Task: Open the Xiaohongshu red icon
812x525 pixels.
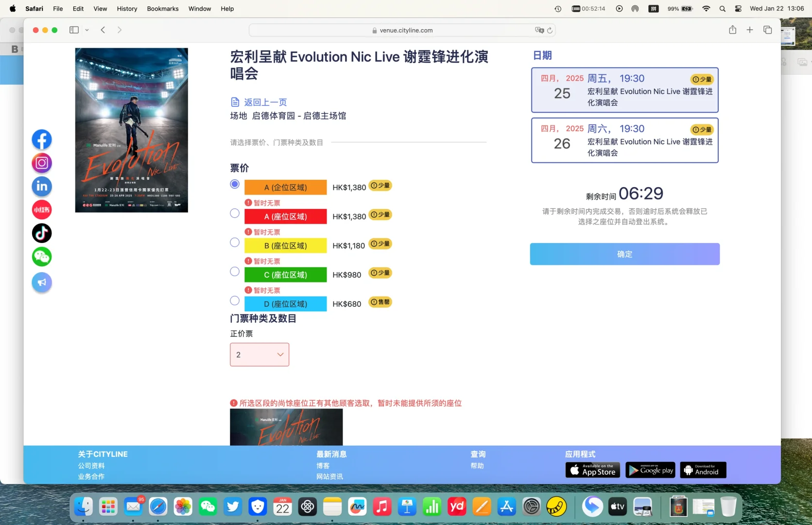Action: (x=42, y=210)
